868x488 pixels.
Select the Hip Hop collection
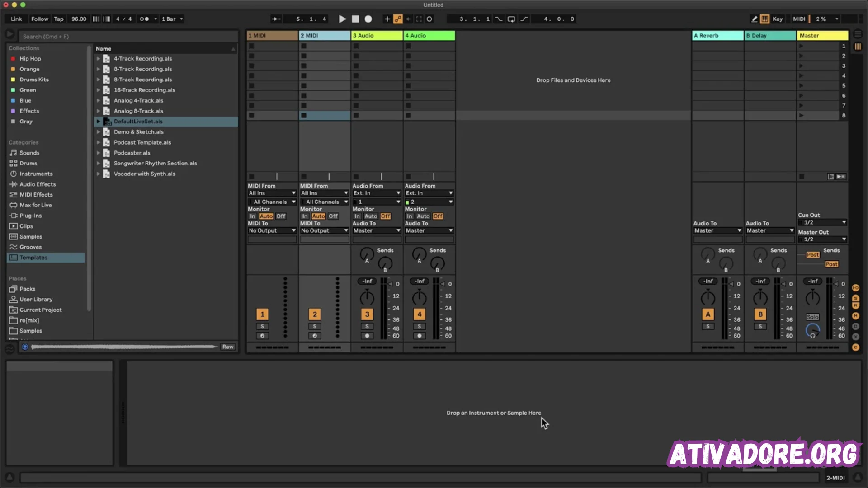coord(30,59)
